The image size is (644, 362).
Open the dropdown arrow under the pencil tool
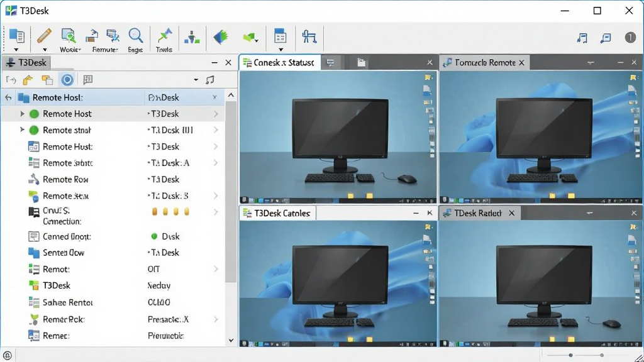point(45,50)
